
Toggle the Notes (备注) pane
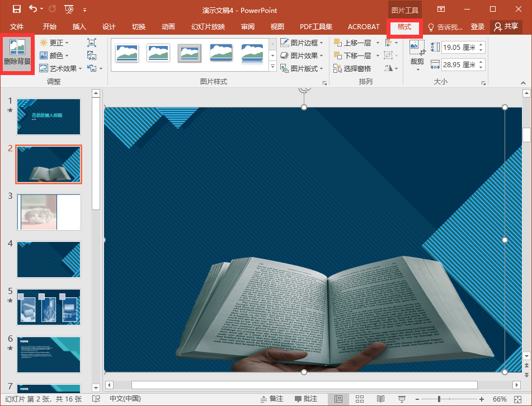point(271,399)
